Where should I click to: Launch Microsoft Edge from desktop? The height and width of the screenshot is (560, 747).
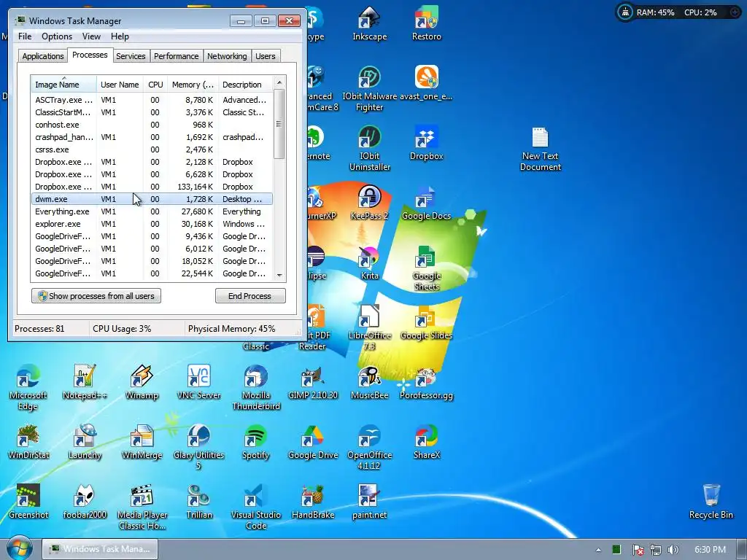(x=28, y=388)
